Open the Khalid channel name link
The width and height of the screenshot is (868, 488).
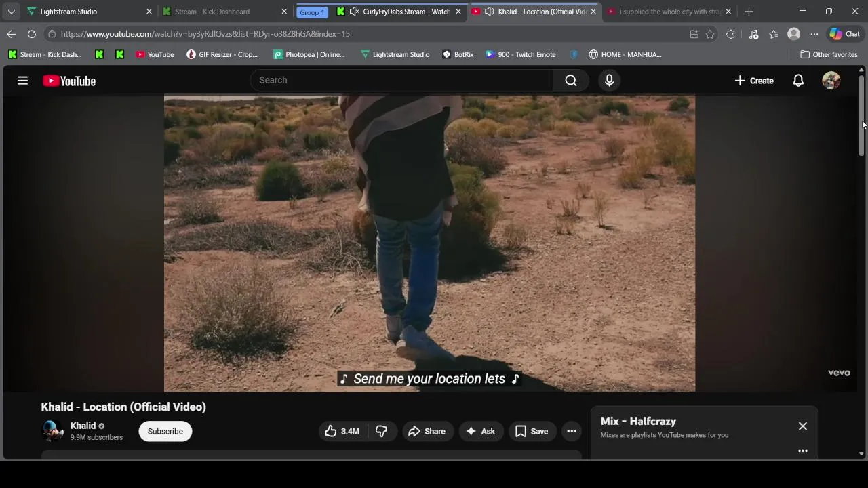pyautogui.click(x=83, y=426)
